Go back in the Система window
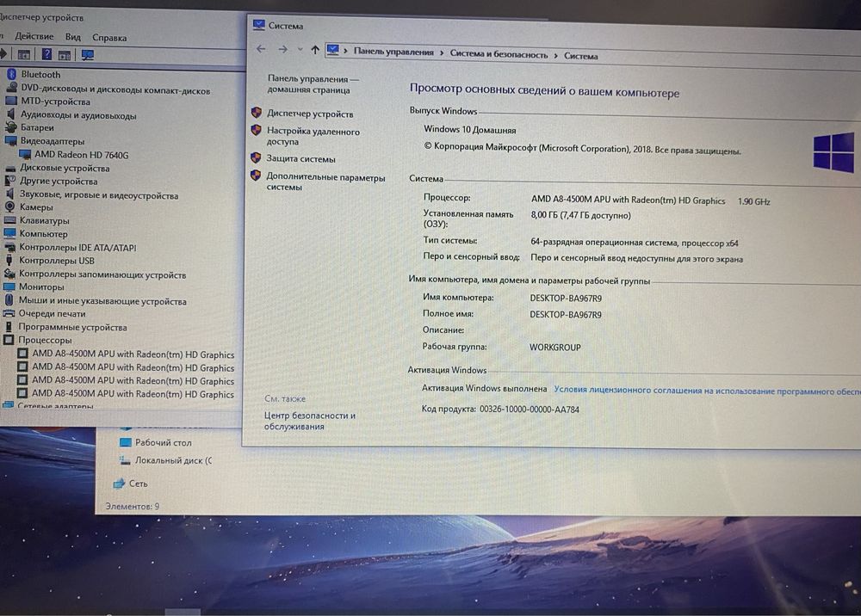 pos(261,49)
